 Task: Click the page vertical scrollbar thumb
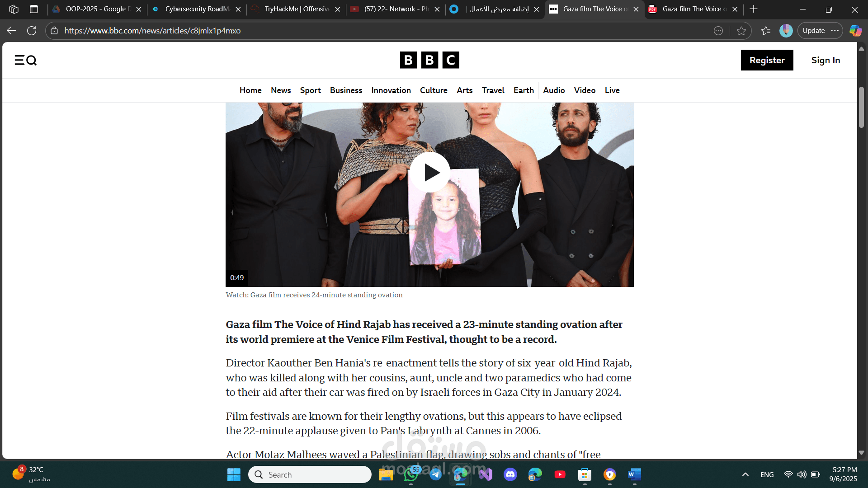click(x=861, y=107)
